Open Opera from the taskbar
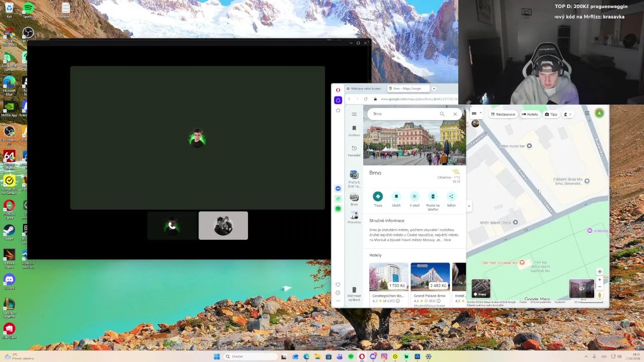The height and width of the screenshot is (362, 644). (362, 356)
